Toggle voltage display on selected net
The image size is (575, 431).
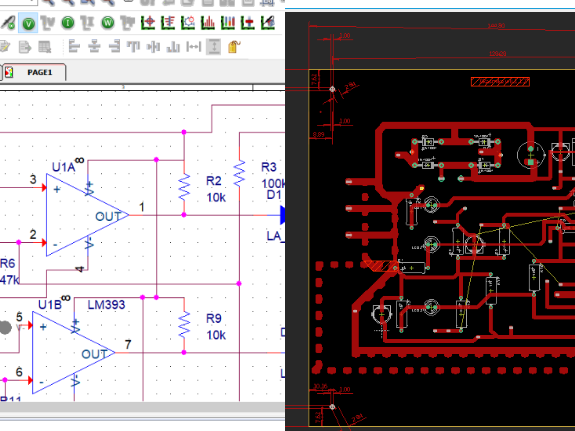pos(48,23)
